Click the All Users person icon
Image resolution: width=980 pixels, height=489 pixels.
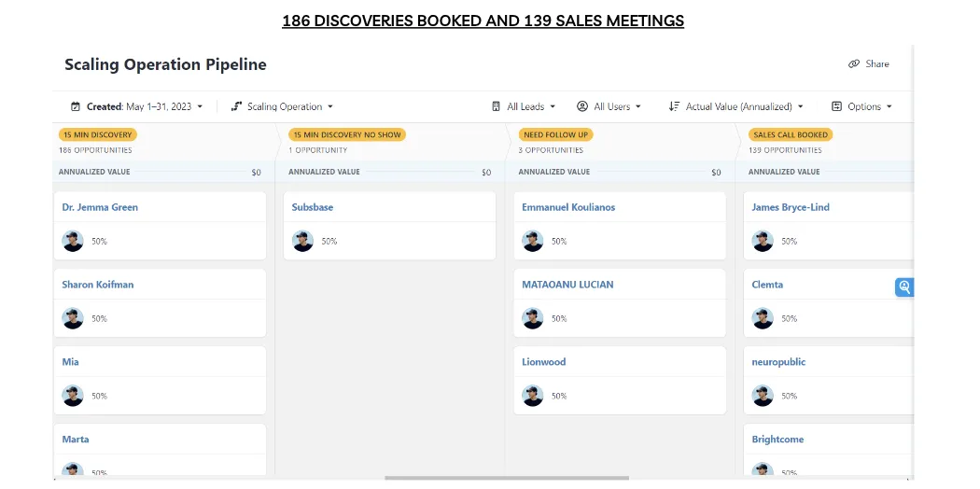point(582,106)
